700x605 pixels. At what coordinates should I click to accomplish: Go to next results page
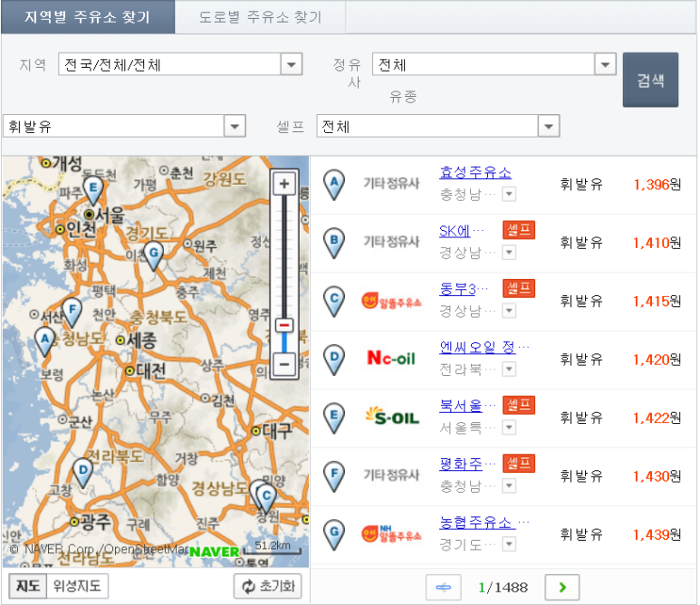coord(562,587)
